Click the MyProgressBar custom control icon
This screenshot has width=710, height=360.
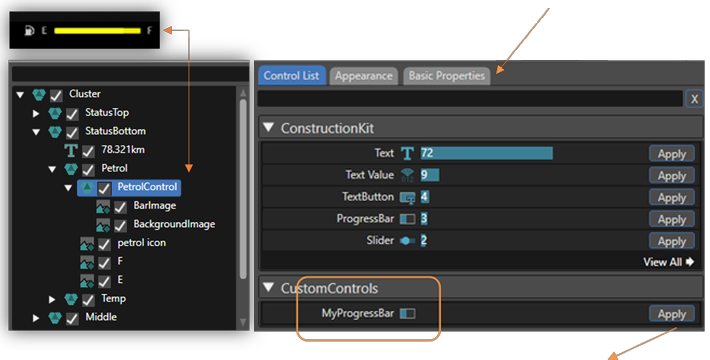coord(408,313)
